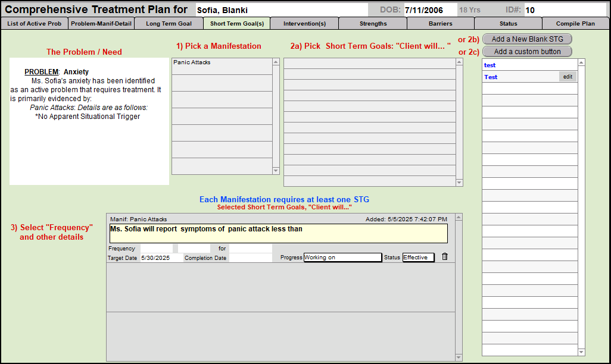Viewport: 611px width, 364px height.
Task: Click the Target Date field 5/30/2025
Action: [x=160, y=258]
